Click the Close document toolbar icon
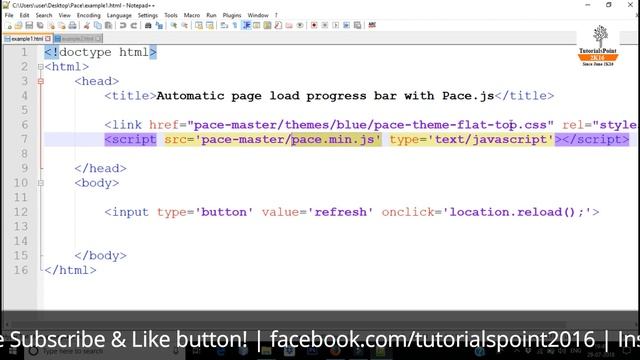This screenshot has width=640, height=360. coord(51,25)
